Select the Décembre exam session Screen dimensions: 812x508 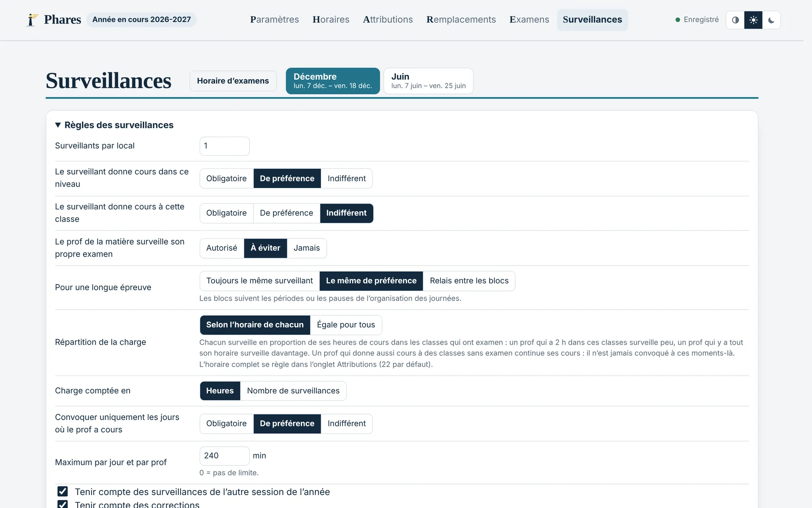pyautogui.click(x=333, y=81)
